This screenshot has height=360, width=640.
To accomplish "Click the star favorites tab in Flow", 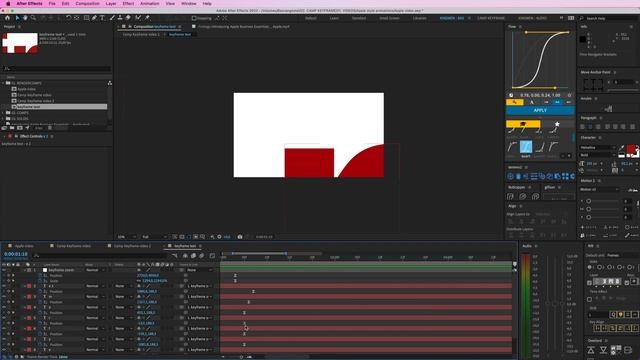I will [x=557, y=124].
